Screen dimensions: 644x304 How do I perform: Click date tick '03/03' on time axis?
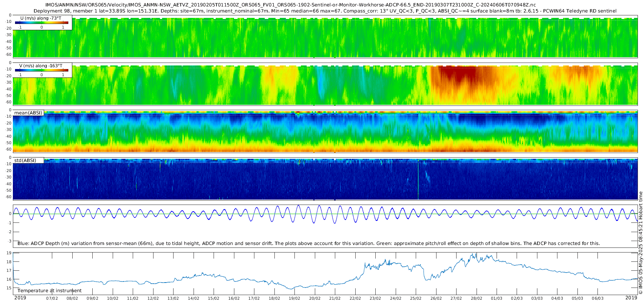537,298
